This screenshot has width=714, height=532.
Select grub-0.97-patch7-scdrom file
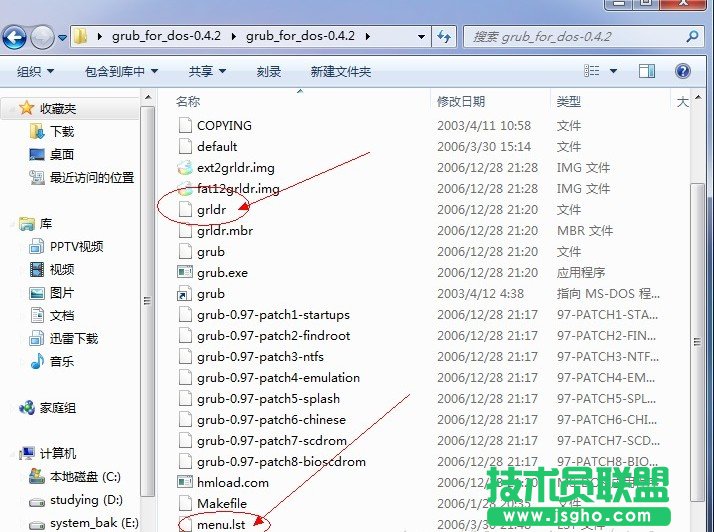coord(272,440)
